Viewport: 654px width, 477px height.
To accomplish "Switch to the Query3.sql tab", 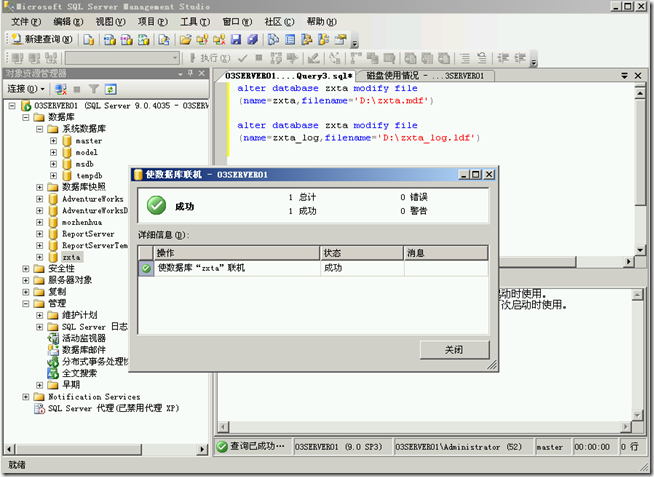I will 288,76.
